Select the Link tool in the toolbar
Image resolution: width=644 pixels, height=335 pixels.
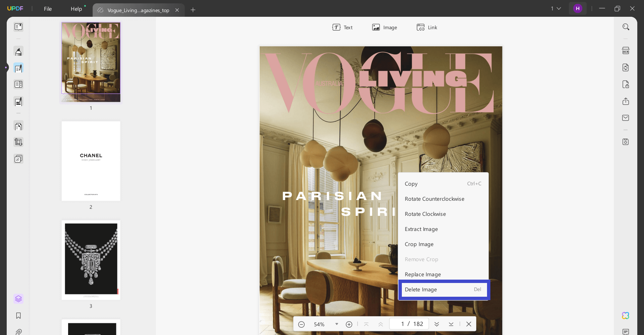(427, 27)
